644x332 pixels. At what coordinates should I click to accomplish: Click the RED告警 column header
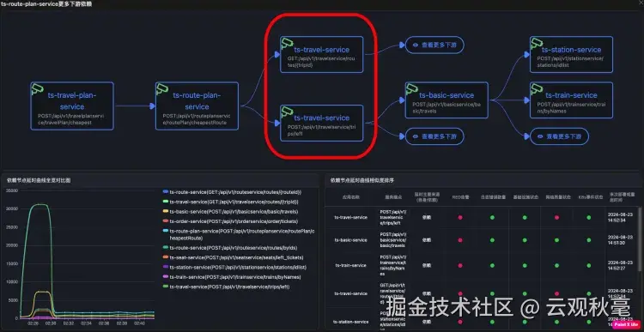tap(460, 197)
